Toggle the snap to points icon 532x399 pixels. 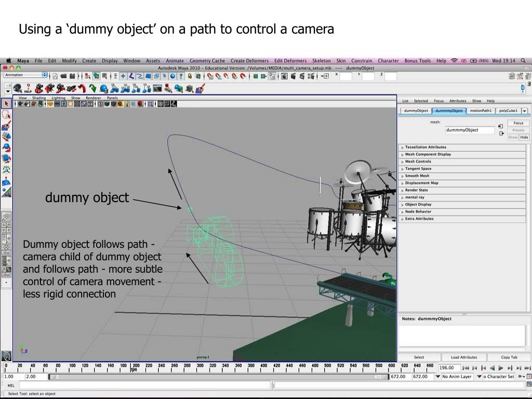[227, 76]
